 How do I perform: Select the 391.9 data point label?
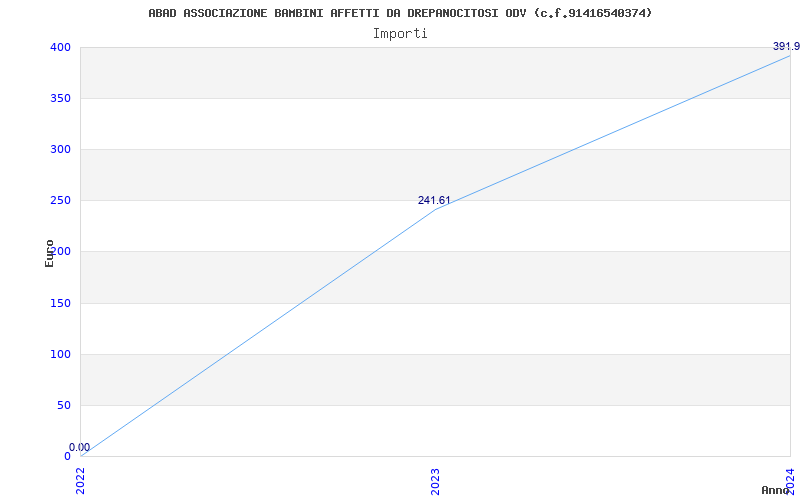coord(786,46)
